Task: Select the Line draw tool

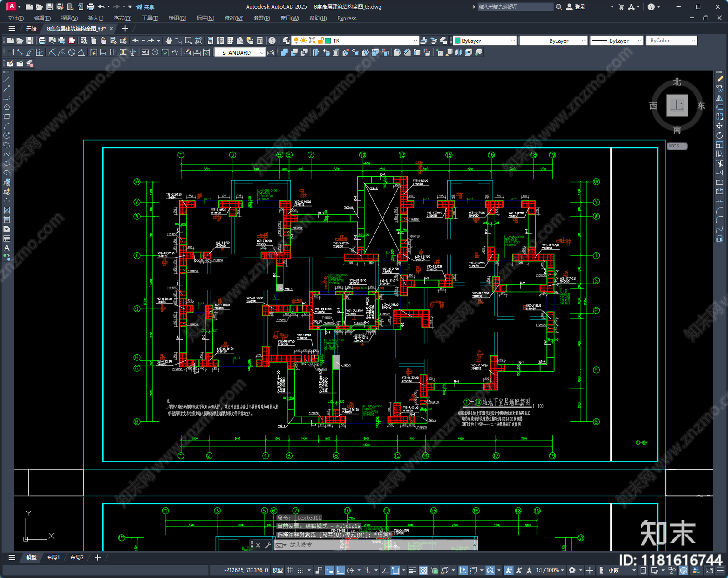Action: tap(7, 79)
